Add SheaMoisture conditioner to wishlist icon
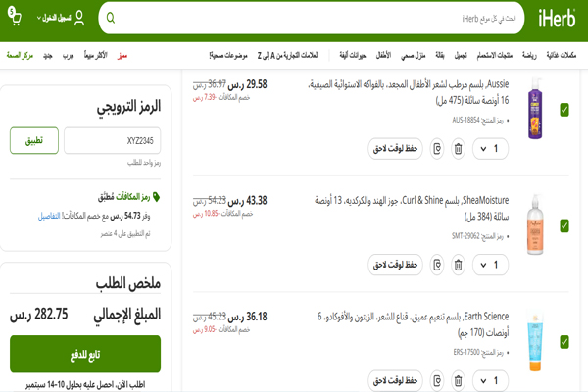Screen dimensions: 588x392 point(437,266)
